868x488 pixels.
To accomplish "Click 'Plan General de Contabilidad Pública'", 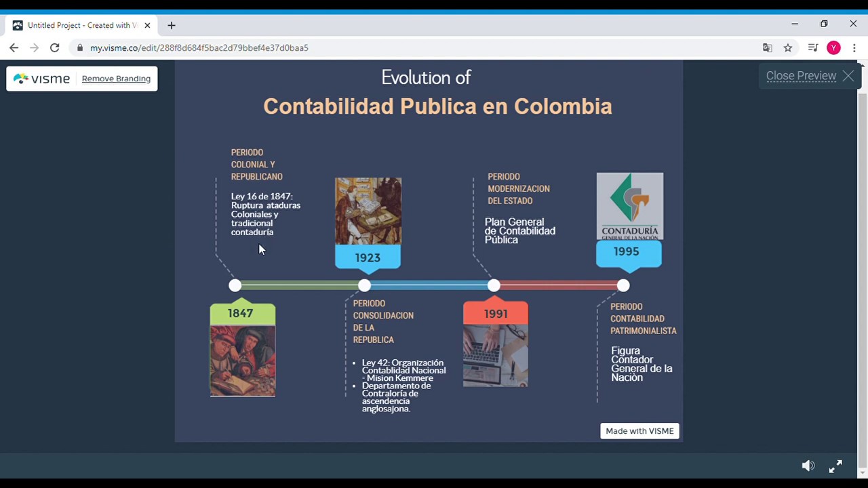I will pos(520,231).
